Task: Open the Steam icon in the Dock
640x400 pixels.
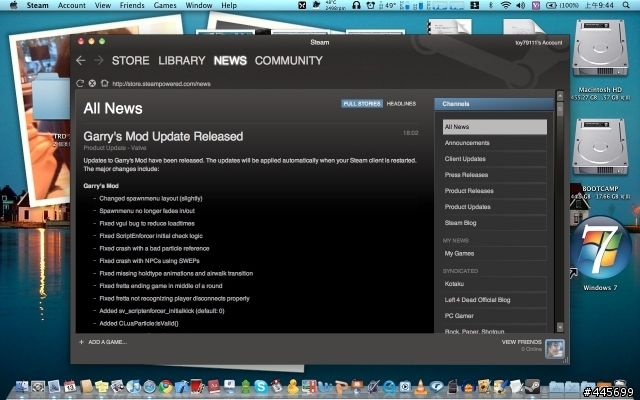Action: tap(532, 386)
